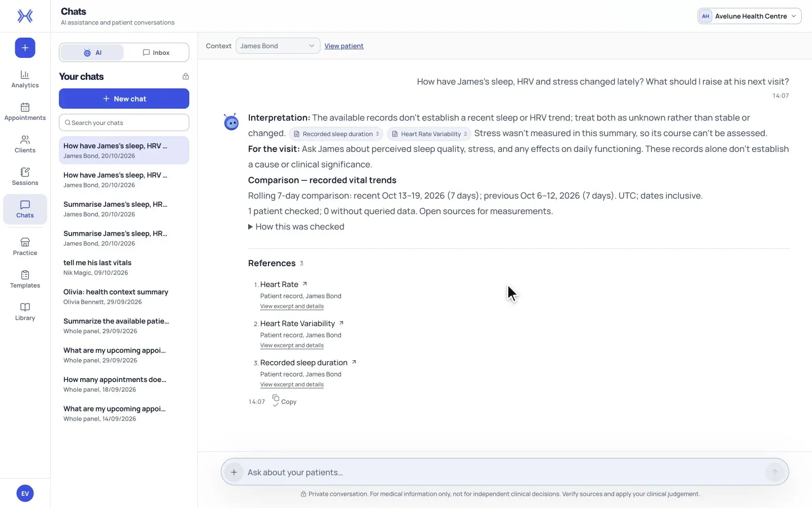This screenshot has height=508, width=812.
Task: Open chat 'How many appointments doe...'
Action: point(124,384)
